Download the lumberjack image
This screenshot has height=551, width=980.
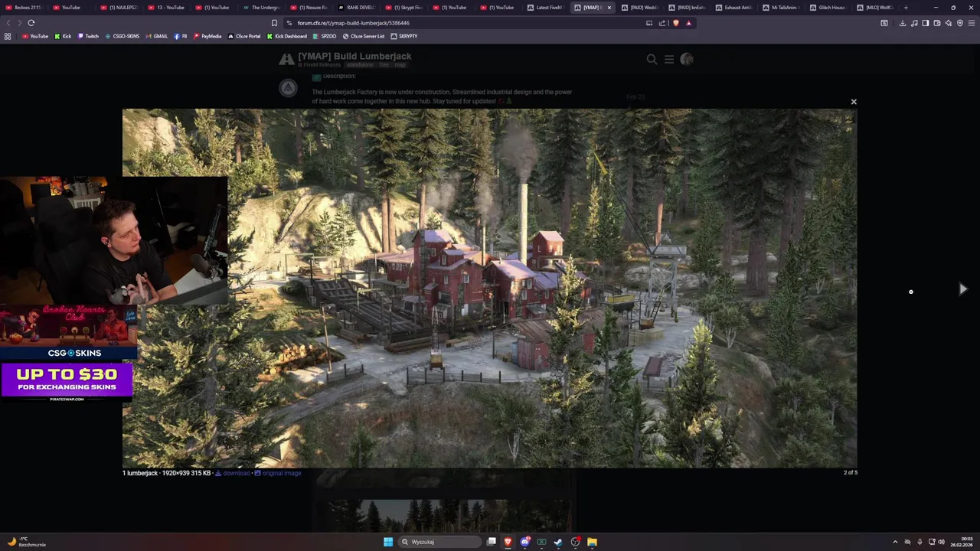(x=232, y=473)
